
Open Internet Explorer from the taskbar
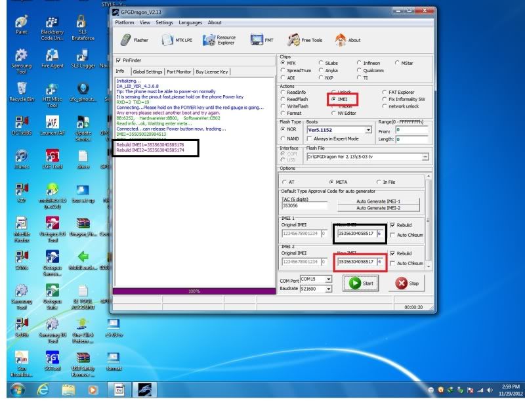pyautogui.click(x=43, y=390)
